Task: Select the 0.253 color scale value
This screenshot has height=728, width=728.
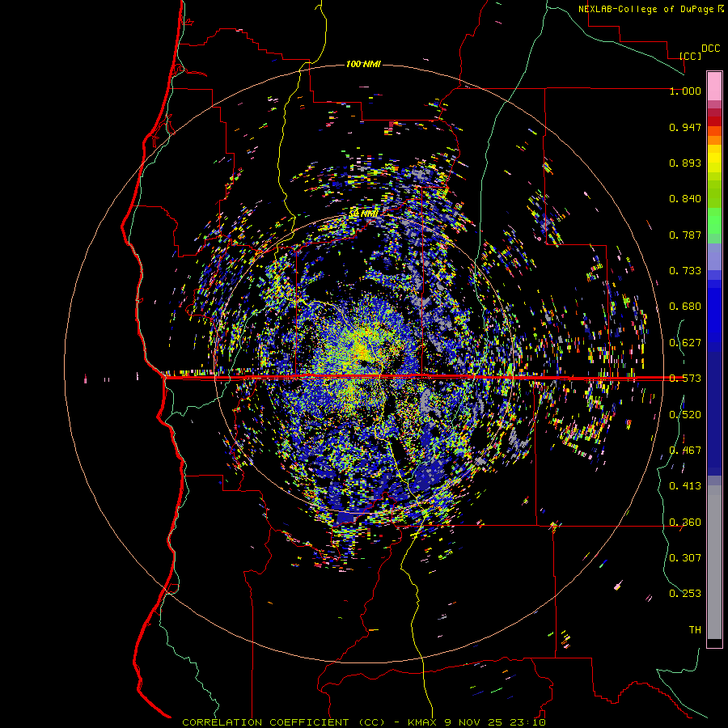Action: (685, 594)
